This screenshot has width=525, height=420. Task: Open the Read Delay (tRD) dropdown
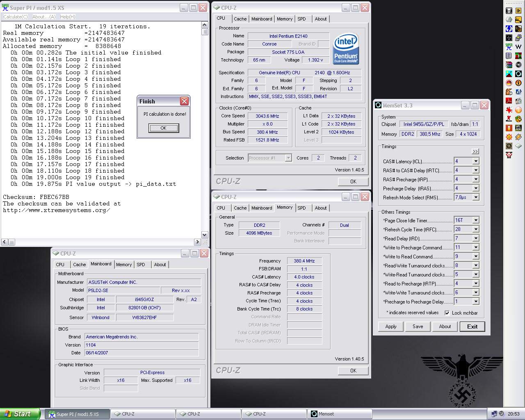tap(476, 238)
